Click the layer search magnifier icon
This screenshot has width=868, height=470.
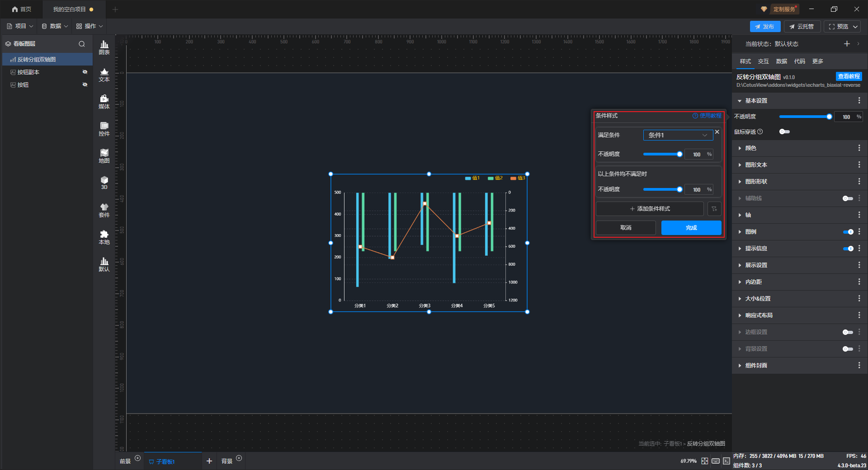(82, 44)
